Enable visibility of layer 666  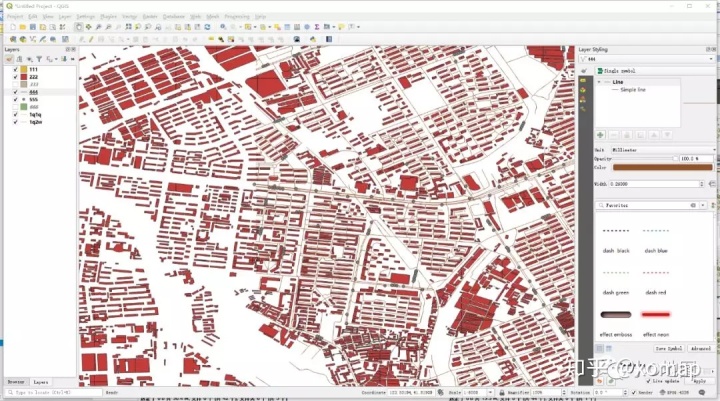point(16,107)
